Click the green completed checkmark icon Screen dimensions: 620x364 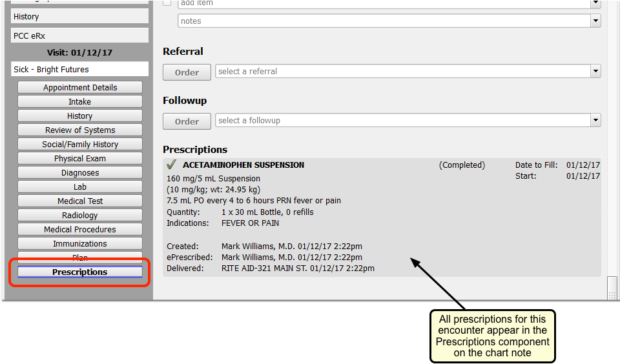coord(171,165)
